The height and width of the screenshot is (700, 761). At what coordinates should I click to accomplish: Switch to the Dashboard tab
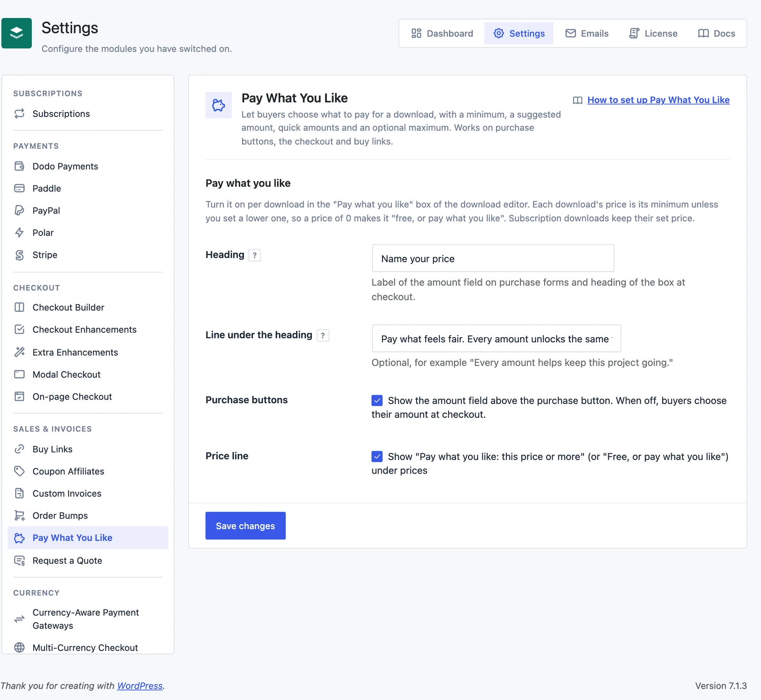click(442, 33)
